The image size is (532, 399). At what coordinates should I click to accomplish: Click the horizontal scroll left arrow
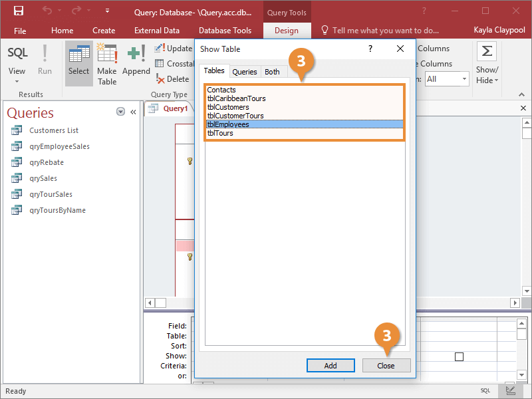(150, 303)
